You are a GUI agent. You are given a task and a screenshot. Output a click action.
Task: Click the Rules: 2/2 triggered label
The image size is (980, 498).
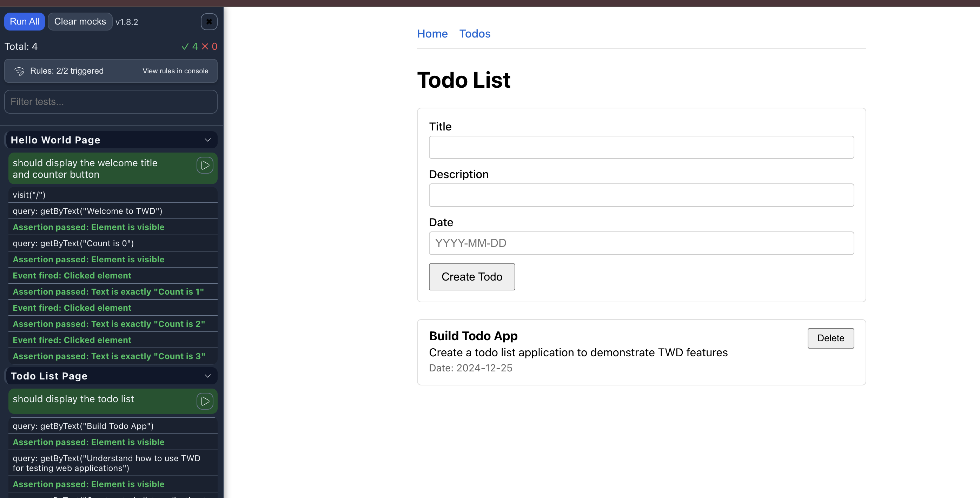(67, 71)
